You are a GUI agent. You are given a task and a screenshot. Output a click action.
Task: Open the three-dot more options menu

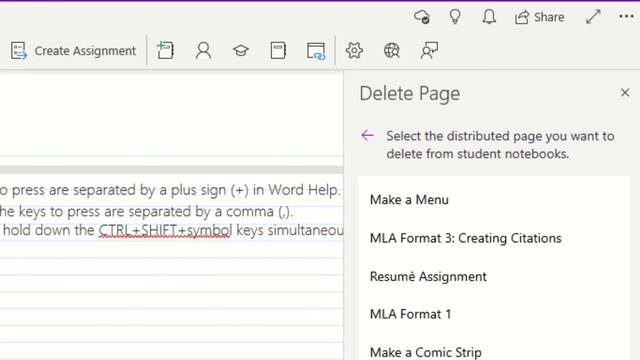626,17
